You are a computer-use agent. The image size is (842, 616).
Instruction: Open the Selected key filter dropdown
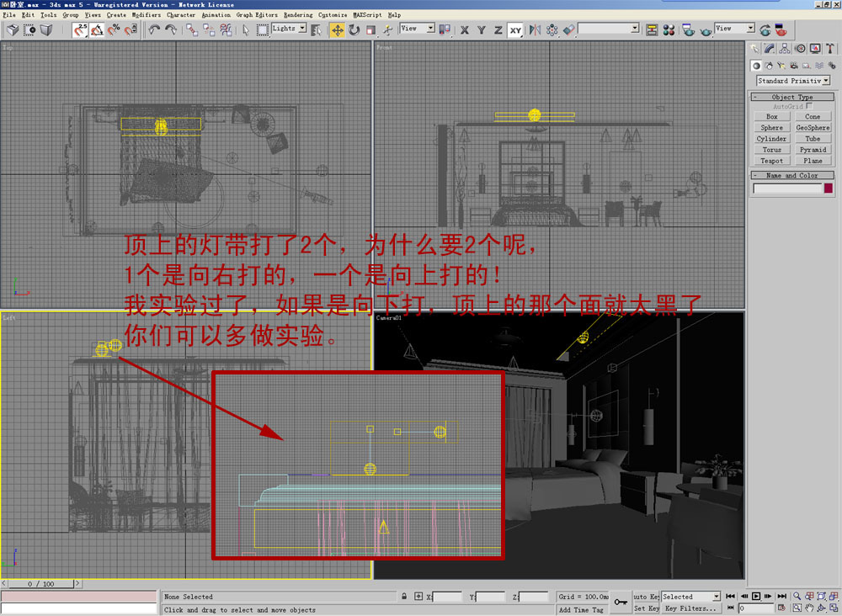[x=690, y=597]
